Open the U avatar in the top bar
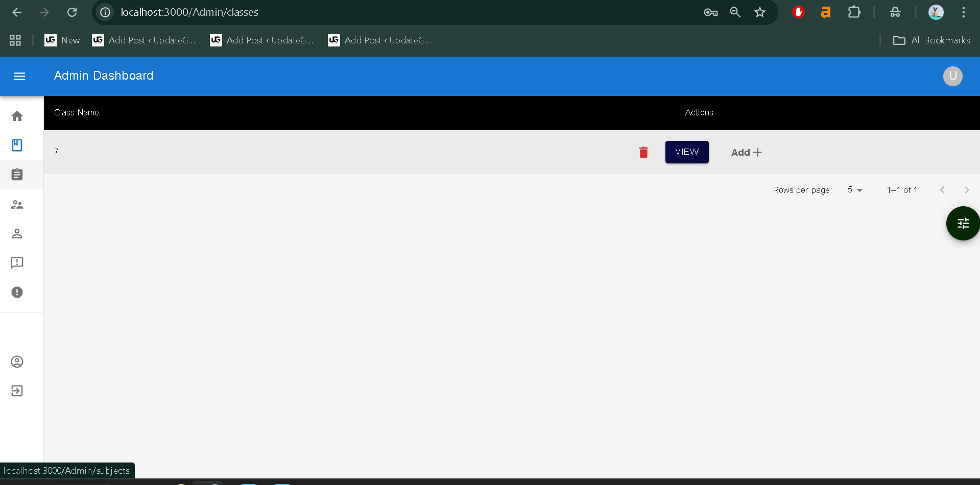Viewport: 980px width, 485px height. click(952, 76)
